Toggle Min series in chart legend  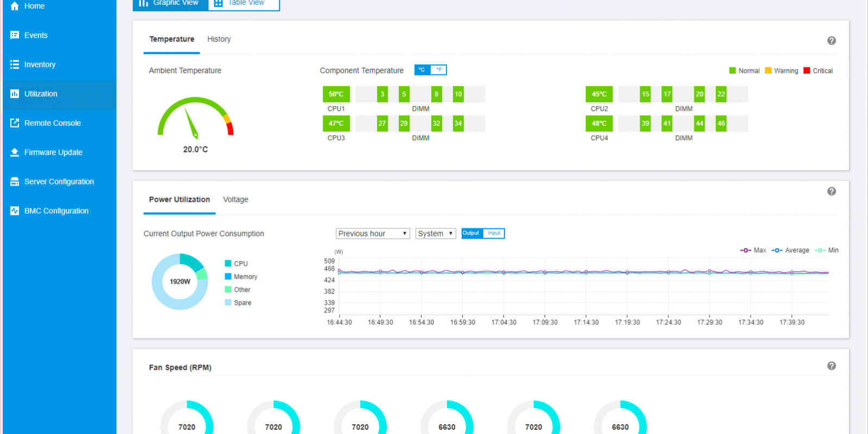click(827, 250)
